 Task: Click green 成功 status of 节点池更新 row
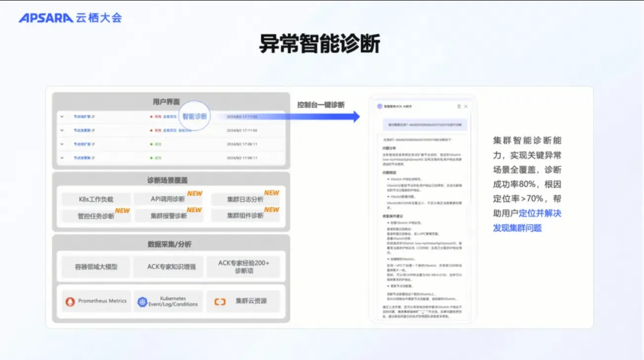tap(158, 158)
